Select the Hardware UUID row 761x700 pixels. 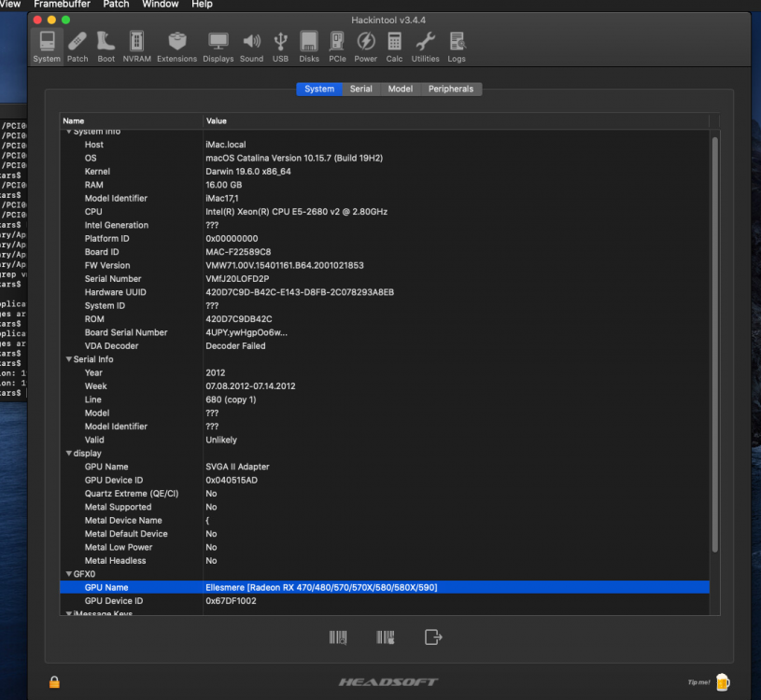point(385,292)
